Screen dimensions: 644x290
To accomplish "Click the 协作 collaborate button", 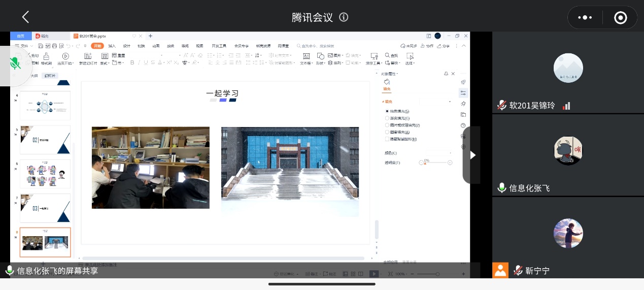I will (428, 46).
